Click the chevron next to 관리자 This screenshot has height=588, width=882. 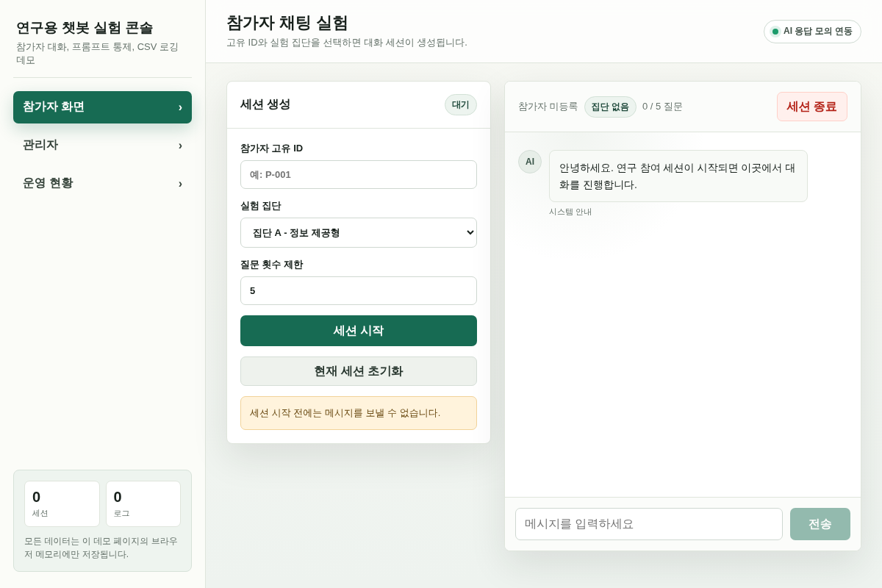click(180, 146)
